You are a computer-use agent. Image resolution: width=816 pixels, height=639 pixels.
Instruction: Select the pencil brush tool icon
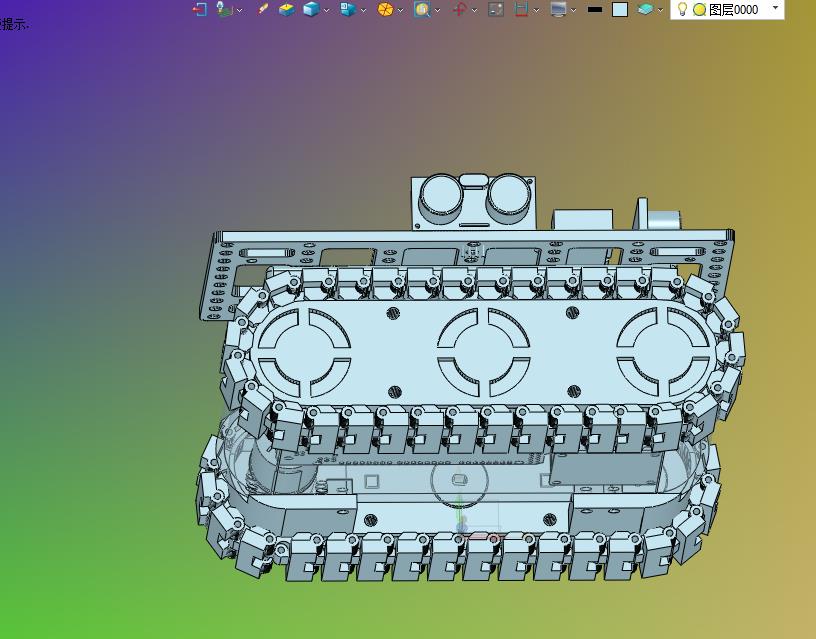tap(263, 9)
